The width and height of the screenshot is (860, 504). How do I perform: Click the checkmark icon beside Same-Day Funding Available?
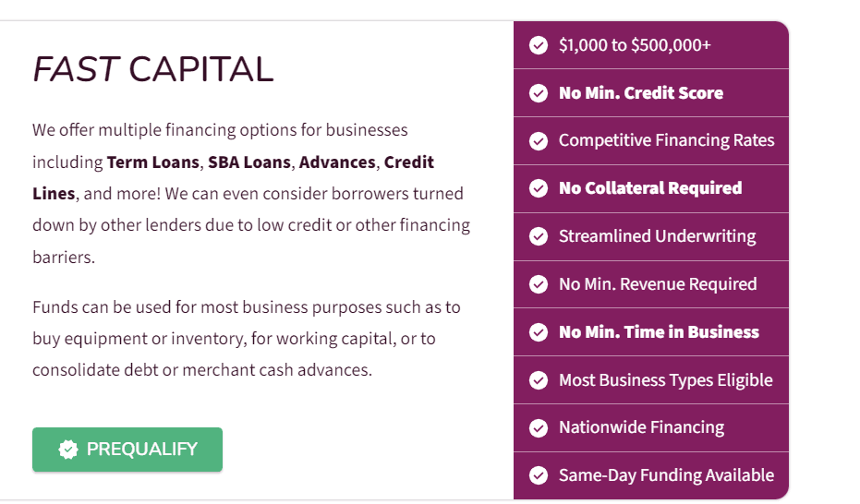click(x=539, y=475)
